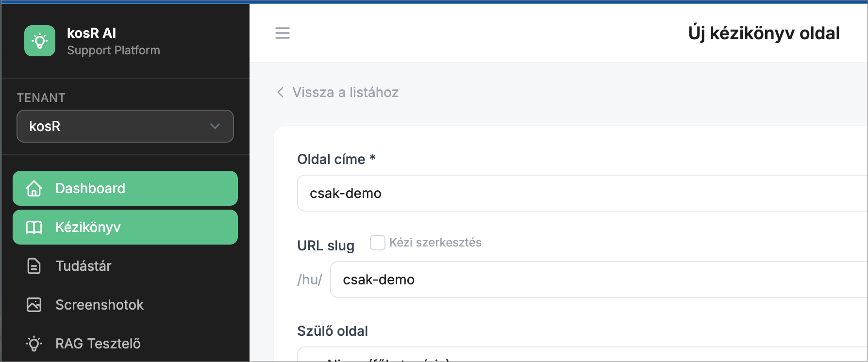Click the RAG Tesztelő lightbulb icon
This screenshot has width=868, height=362.
(x=34, y=344)
